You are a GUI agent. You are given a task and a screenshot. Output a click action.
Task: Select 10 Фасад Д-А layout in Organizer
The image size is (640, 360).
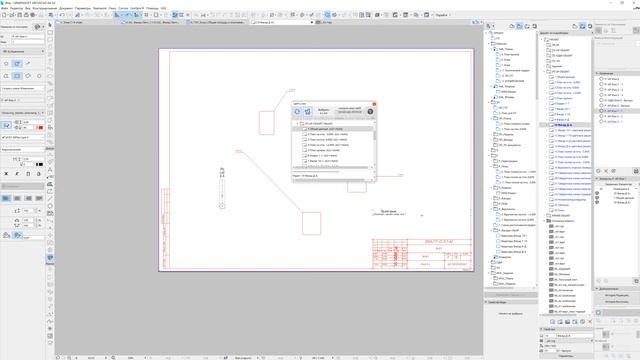click(x=565, y=125)
